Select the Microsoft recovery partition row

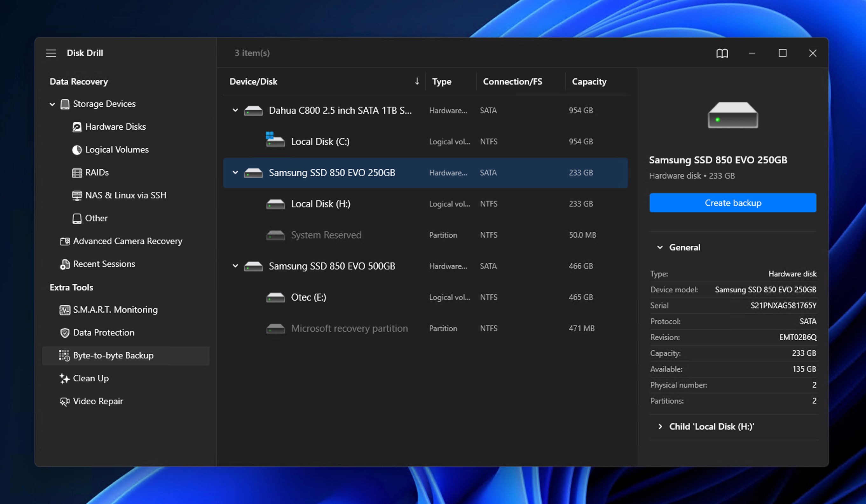[x=425, y=329]
